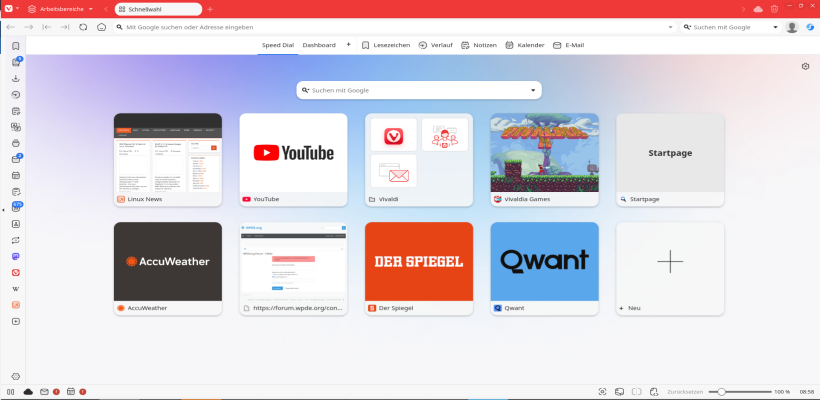Open the orange Linux News web panel icon
Viewport: 820px width, 400px height.
16,305
